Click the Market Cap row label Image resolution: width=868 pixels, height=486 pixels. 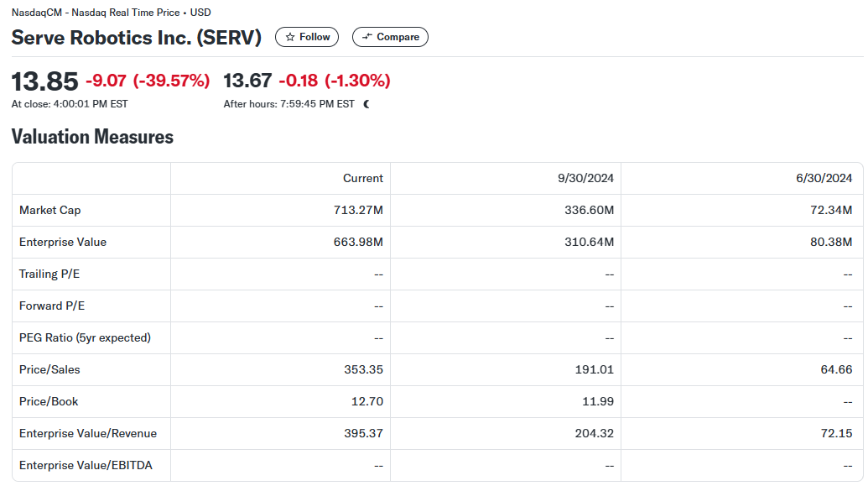coord(49,211)
